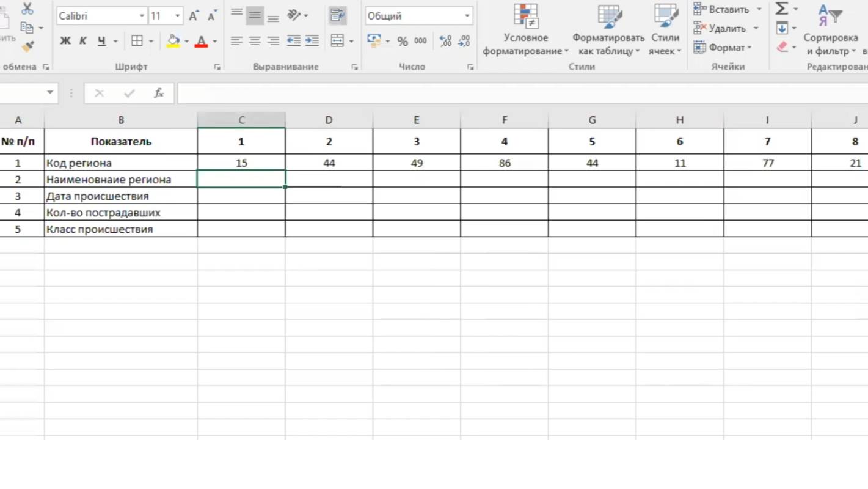This screenshot has height=489, width=868.
Task: Expand the font size dropdown
Action: tap(177, 16)
